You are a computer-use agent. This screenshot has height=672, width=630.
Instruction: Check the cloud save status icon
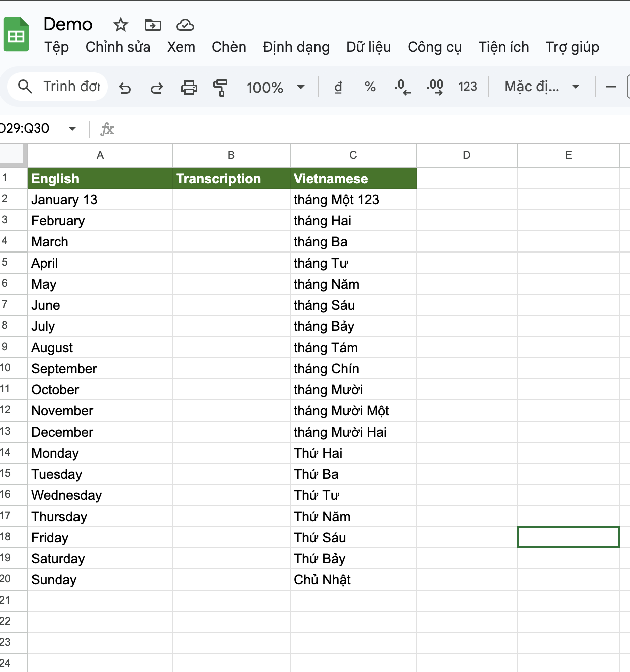pyautogui.click(x=185, y=25)
